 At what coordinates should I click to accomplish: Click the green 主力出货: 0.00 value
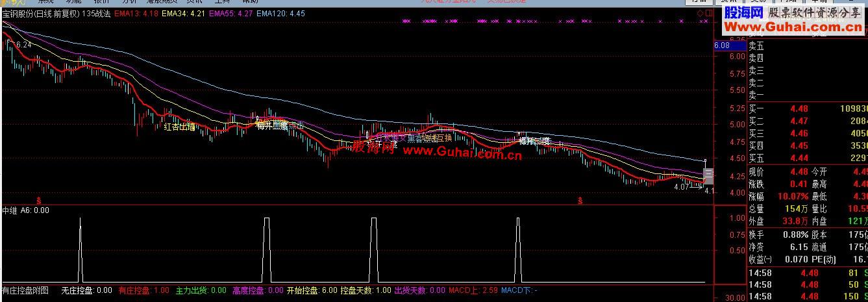coord(201,290)
